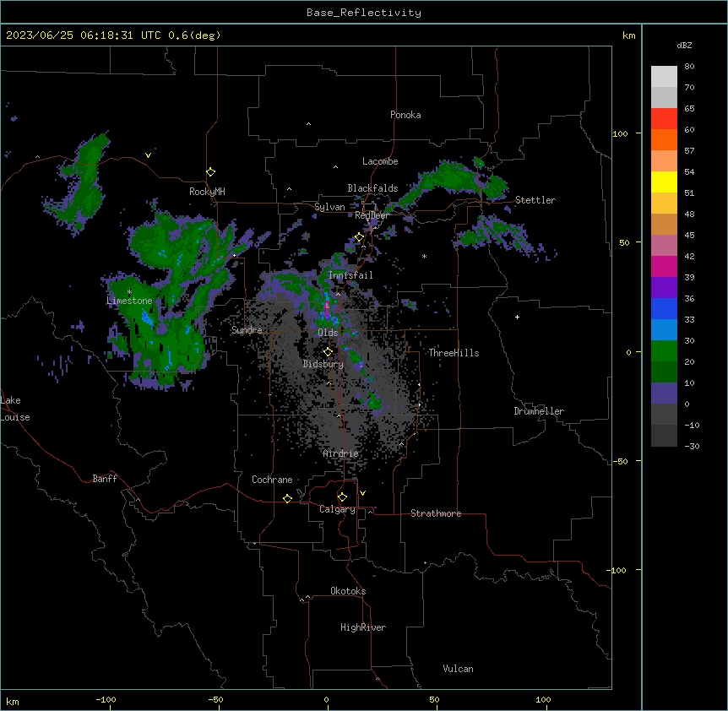Click the yellow diamond marker below Cochrane
Viewport: 728px width, 711px height.
pos(287,498)
